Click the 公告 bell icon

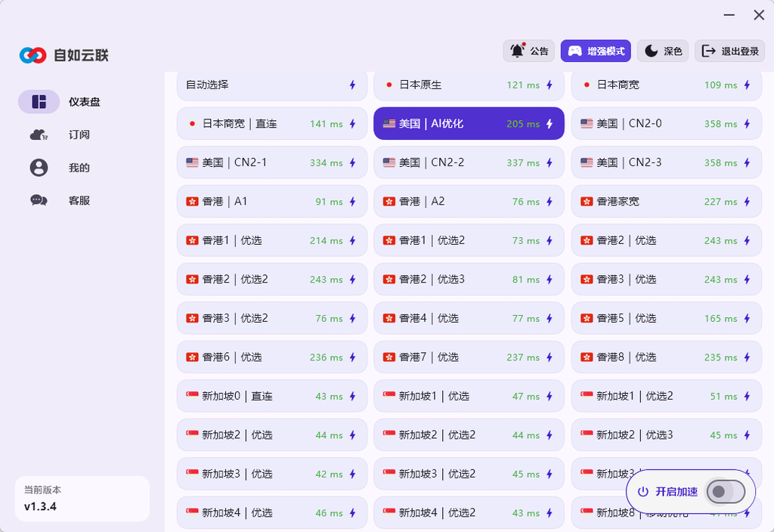[x=517, y=51]
